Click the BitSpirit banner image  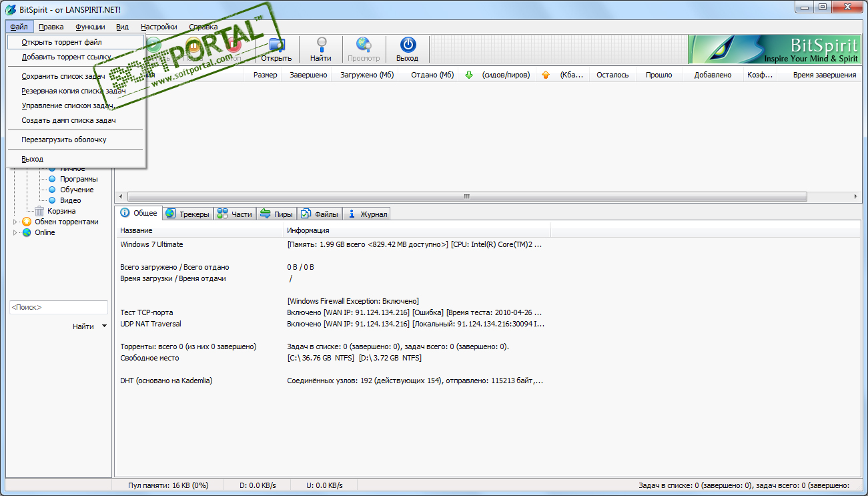point(775,49)
